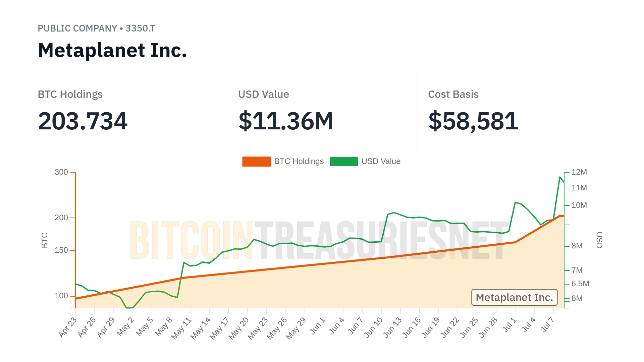Click the Metaplanet Inc. page heading
The width and height of the screenshot is (644, 362).
[x=112, y=50]
